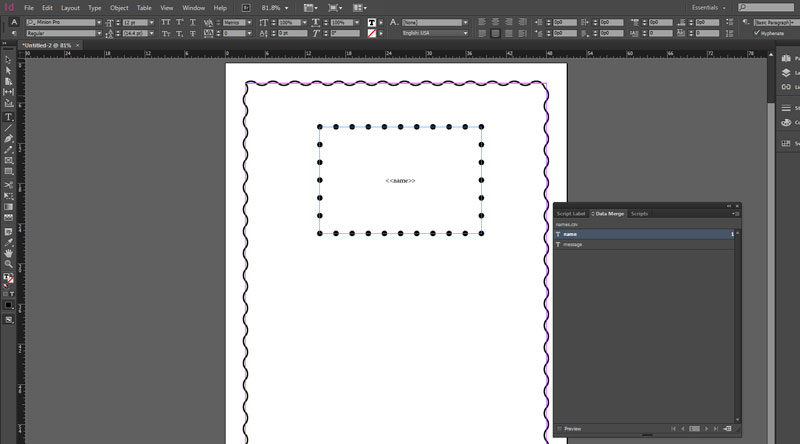Click the fill color swatch in toolbox
The height and width of the screenshot is (444, 800).
click(x=7, y=277)
